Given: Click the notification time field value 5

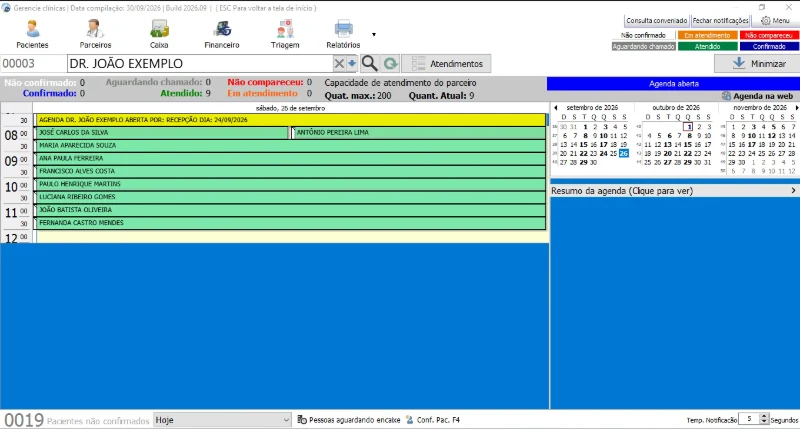Looking at the screenshot, I should tap(748, 419).
